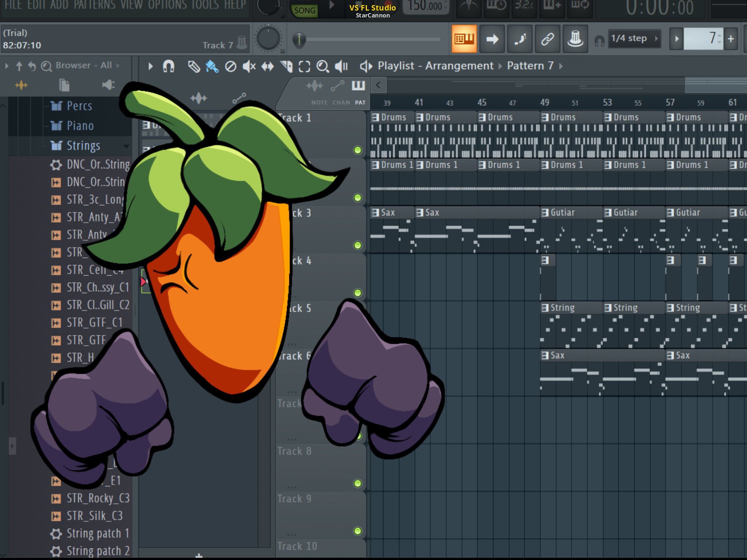Viewport: 747px width, 560px height.
Task: Click the right arrow toolbar button
Action: click(x=492, y=39)
